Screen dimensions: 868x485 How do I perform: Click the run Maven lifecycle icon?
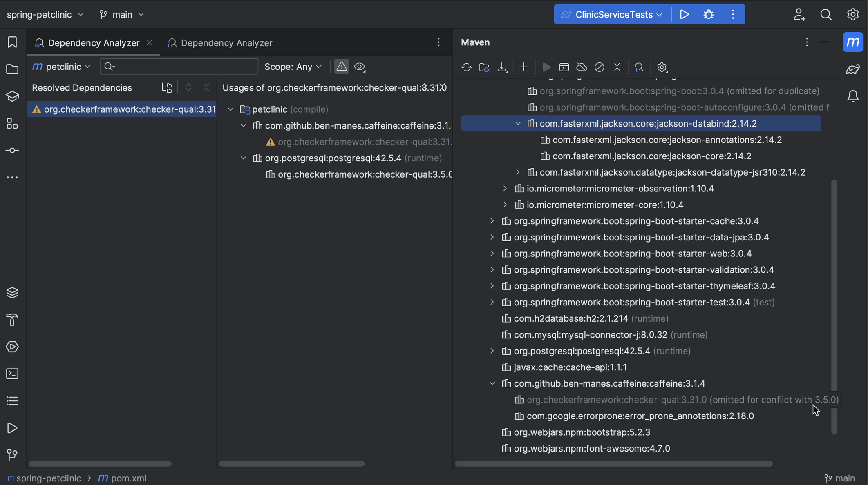(546, 67)
